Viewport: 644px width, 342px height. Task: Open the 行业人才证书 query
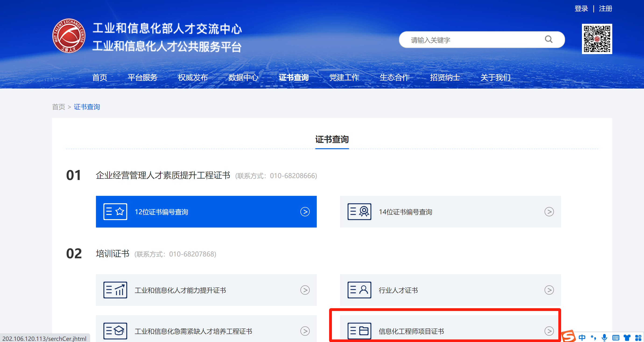pos(450,290)
